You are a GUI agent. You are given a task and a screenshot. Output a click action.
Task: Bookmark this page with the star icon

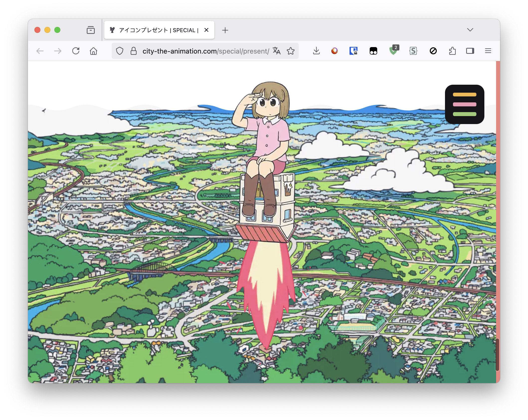[291, 51]
